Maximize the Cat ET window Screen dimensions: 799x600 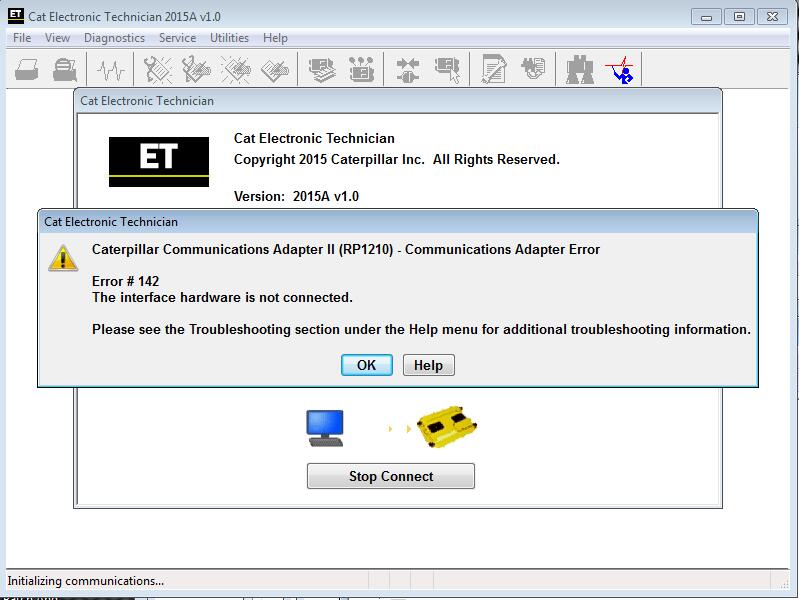click(x=739, y=17)
